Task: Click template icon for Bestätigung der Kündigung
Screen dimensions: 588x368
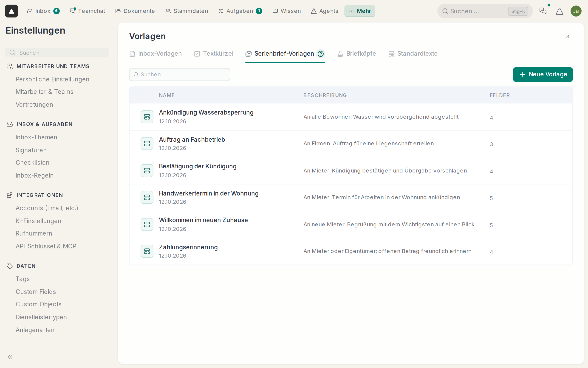Action: (147, 171)
